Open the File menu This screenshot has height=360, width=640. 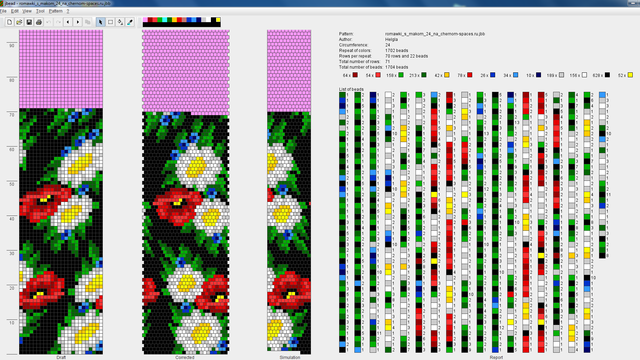point(3,11)
